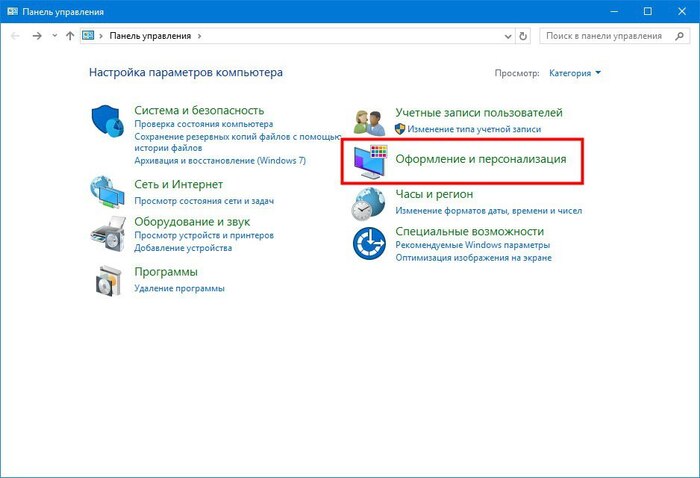Open the Clock and Region globe icon
This screenshot has height=478, width=700.
[368, 204]
